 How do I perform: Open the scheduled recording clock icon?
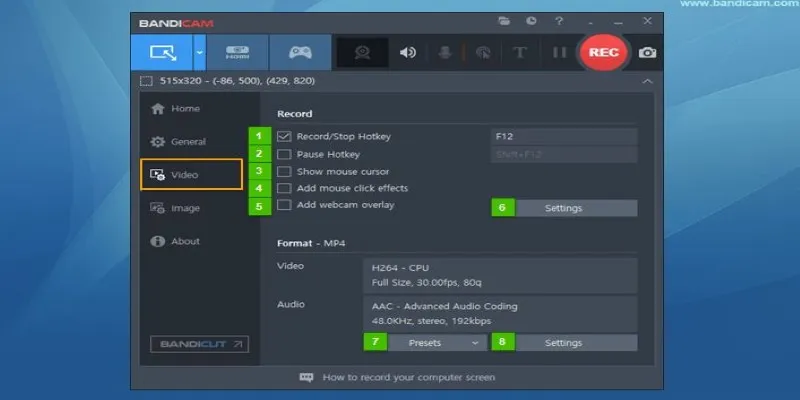pyautogui.click(x=532, y=21)
